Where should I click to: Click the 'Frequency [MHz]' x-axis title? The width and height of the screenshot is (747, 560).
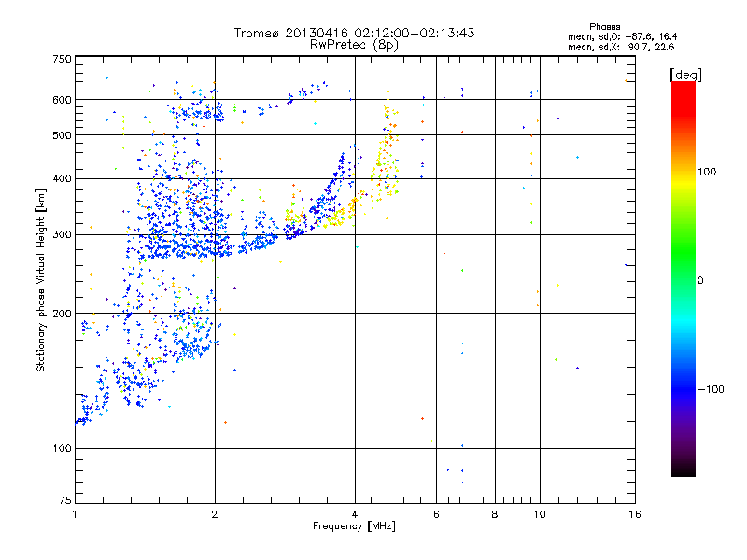pos(354,526)
